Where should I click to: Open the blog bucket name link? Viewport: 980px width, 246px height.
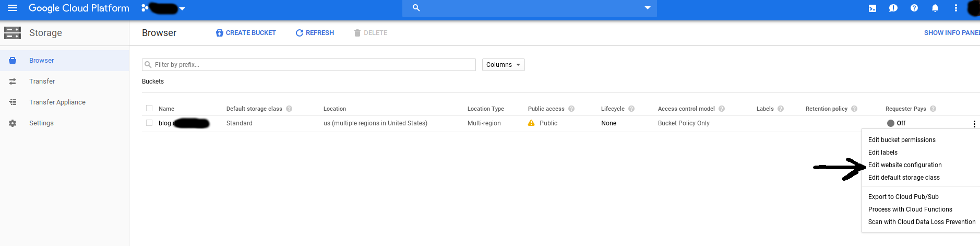tap(184, 123)
